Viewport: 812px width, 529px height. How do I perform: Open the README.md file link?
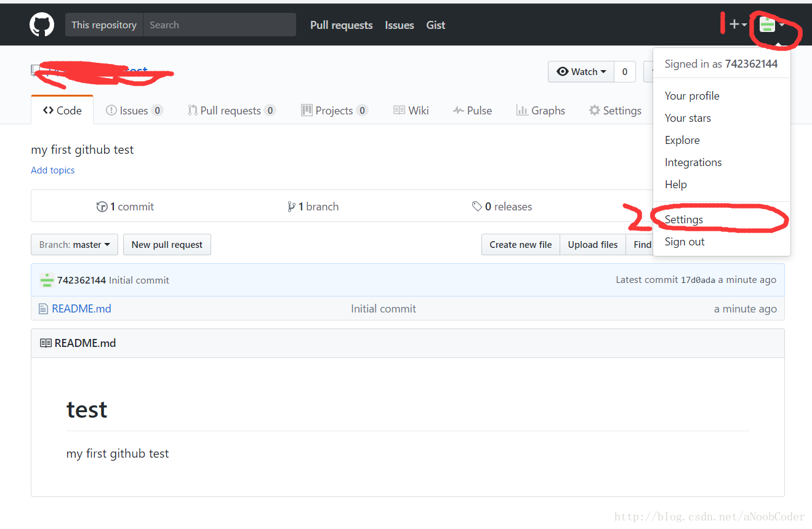(82, 309)
